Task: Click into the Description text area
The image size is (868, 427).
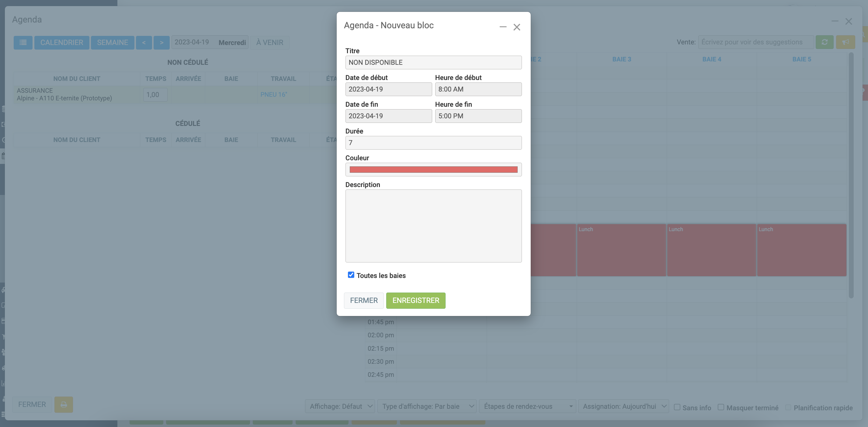Action: (433, 226)
